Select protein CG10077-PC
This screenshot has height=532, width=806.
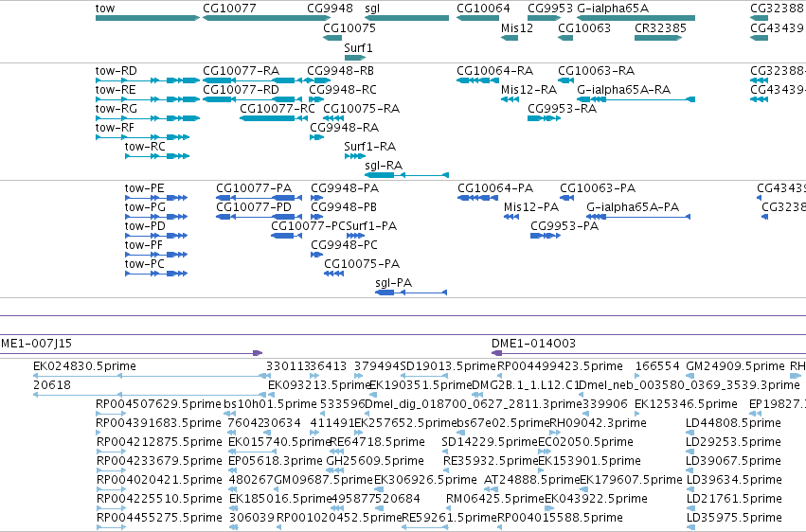point(286,236)
